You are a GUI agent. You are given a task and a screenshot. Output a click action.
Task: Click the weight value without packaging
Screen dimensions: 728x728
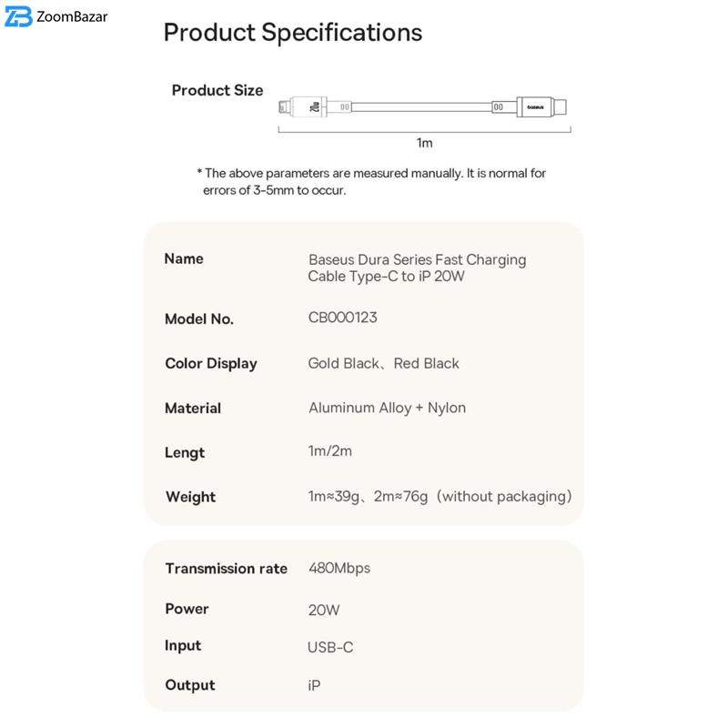[x=440, y=496]
